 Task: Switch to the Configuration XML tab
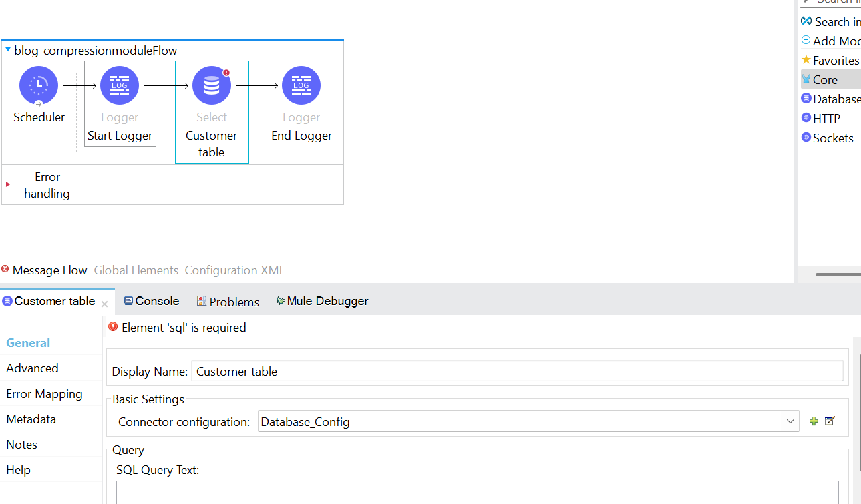(234, 270)
